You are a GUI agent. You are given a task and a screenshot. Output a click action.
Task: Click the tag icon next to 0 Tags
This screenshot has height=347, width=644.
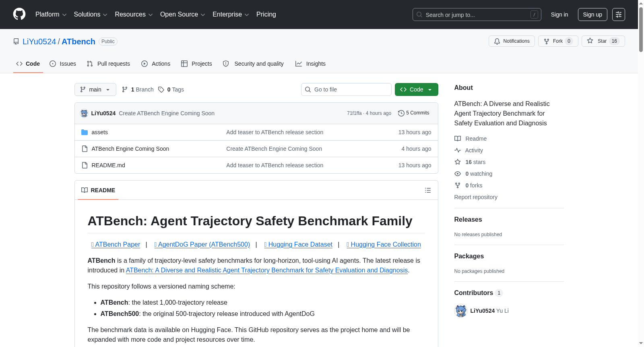161,89
